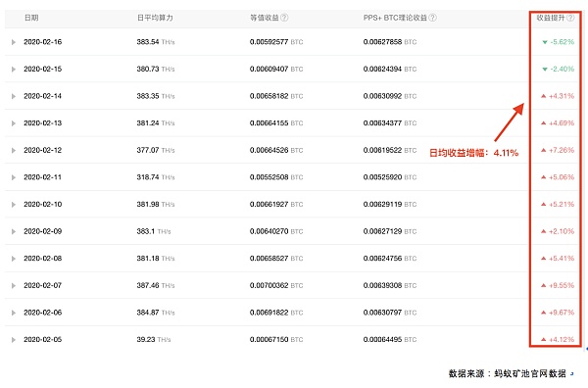Click the 蚂蚁矿池官网数据 source text
588x388 pixels.
tap(530, 373)
